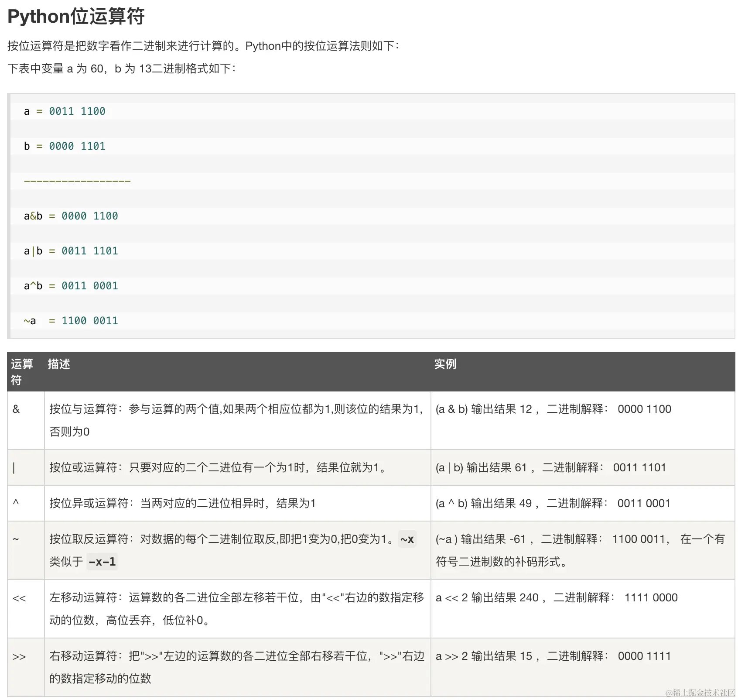Click the dashed separator code line
Screen dimensions: 738x700
77,181
